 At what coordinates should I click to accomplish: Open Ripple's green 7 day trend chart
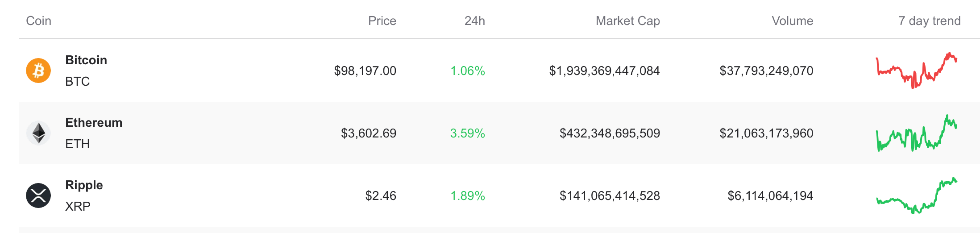click(x=916, y=196)
